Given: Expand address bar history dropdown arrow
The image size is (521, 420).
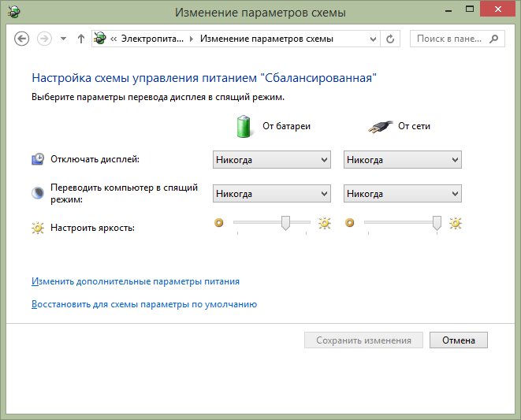Looking at the screenshot, I should coord(372,39).
